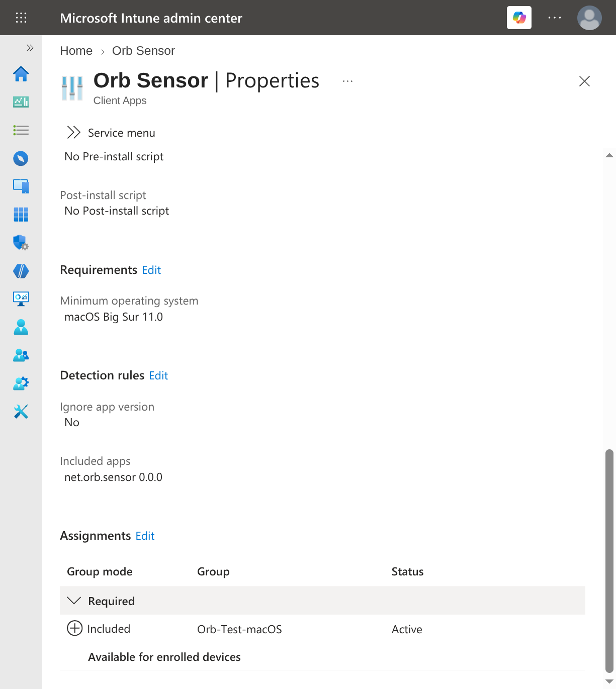
Task: Select the Active status cell
Action: tap(407, 629)
